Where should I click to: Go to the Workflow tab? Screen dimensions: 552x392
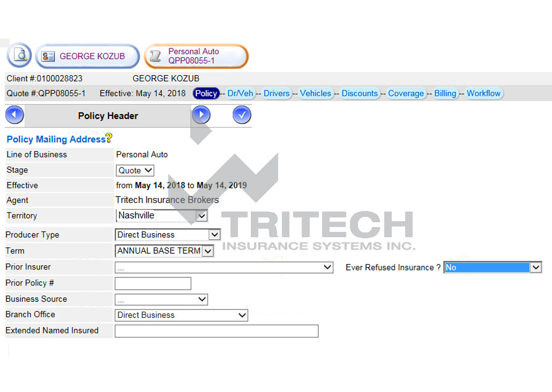tap(484, 93)
